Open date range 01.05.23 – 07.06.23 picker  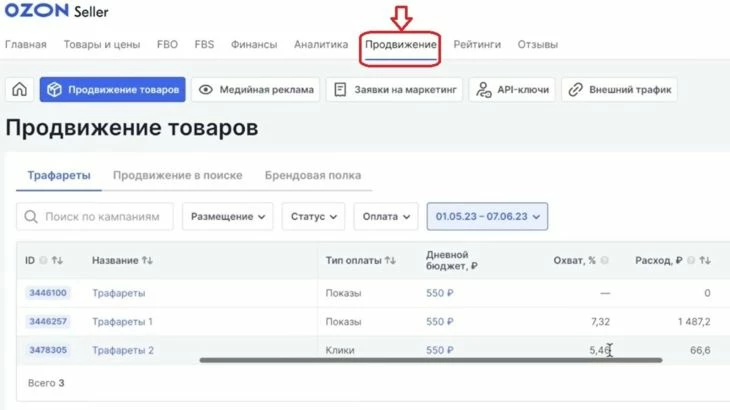[487, 216]
